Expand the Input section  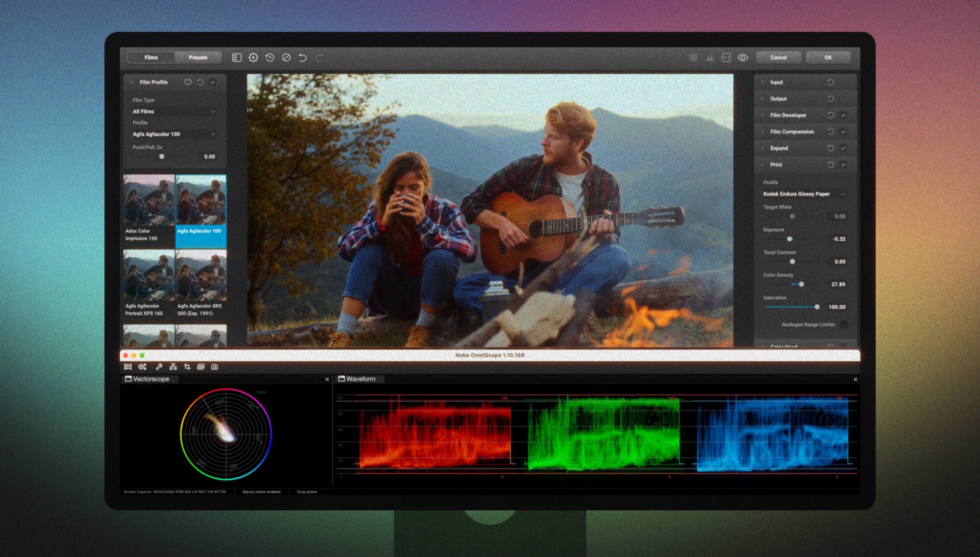tap(762, 82)
